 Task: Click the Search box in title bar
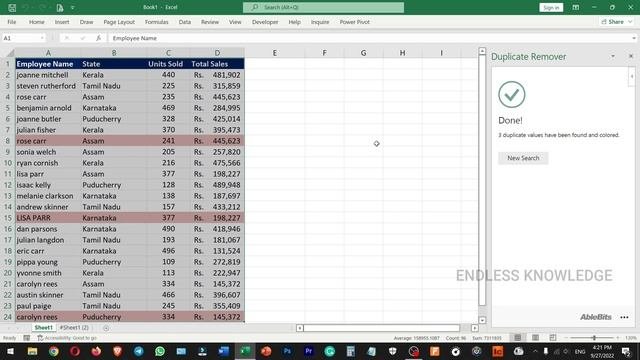click(323, 7)
